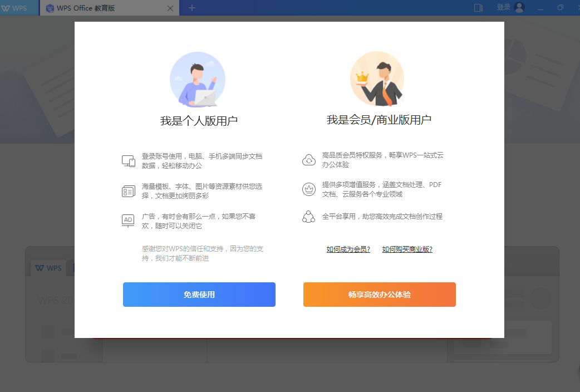This screenshot has height=392, width=580.
Task: Click the 我是会员/商业版用户 heading
Action: (x=379, y=120)
